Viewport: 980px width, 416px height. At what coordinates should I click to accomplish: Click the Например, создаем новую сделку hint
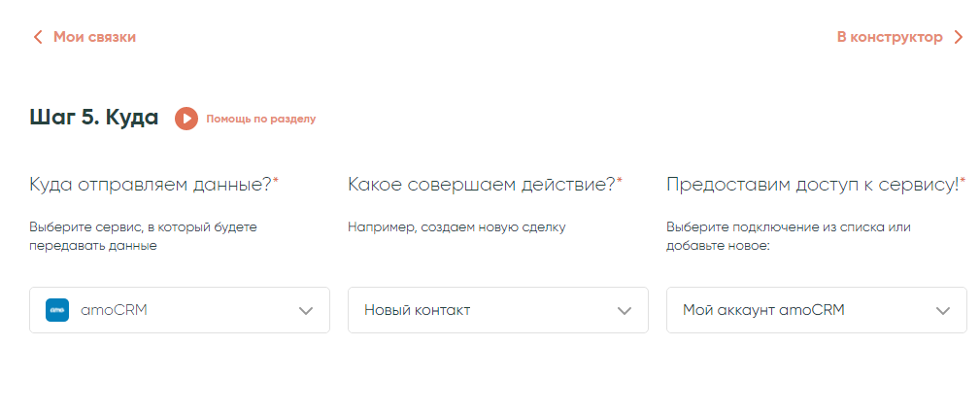coord(456,227)
